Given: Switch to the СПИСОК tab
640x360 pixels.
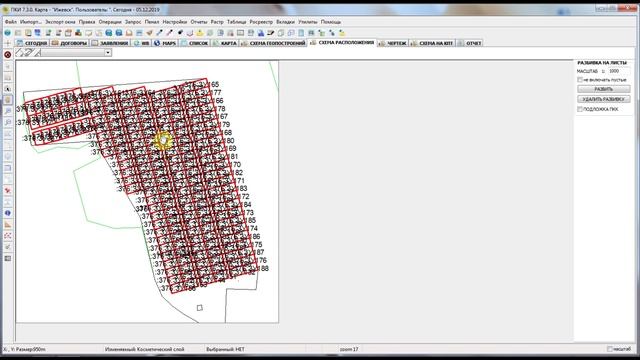Looking at the screenshot, I should pyautogui.click(x=194, y=43).
